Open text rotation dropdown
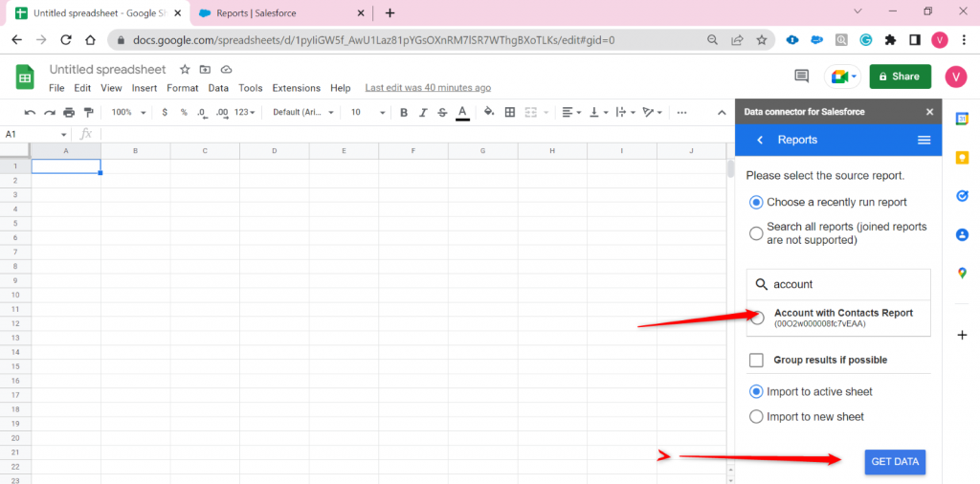Viewport: 980px width, 484px height. point(652,113)
